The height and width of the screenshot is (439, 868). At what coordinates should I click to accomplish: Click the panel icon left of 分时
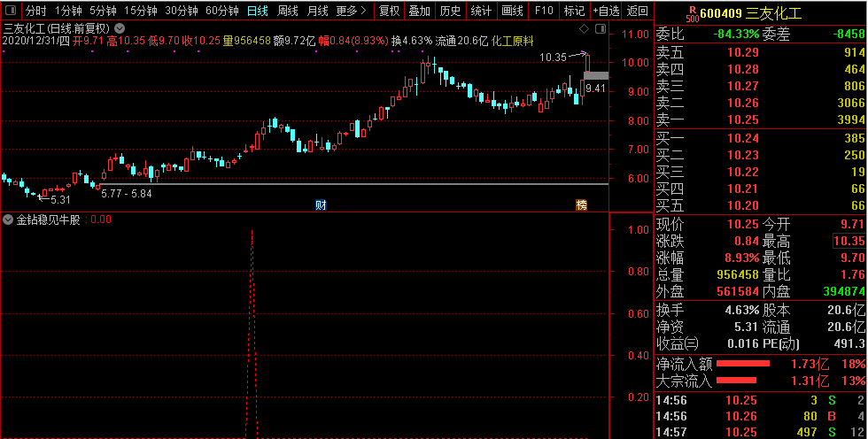11,11
